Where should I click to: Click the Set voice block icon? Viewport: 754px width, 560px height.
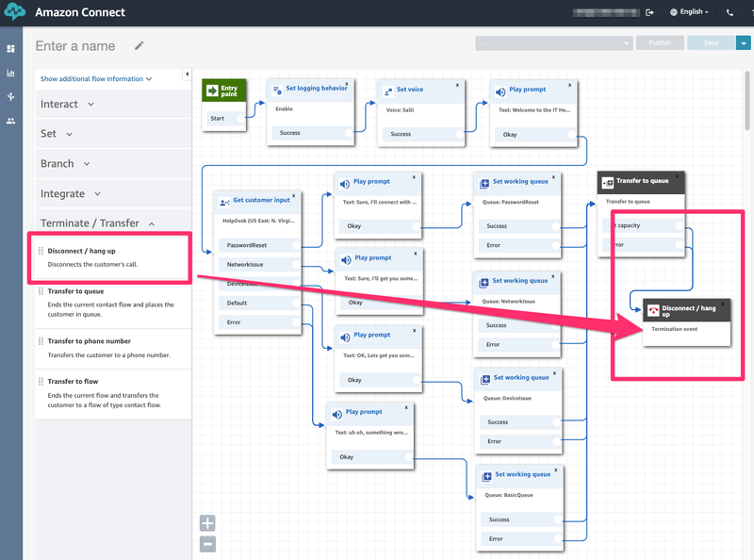(388, 91)
